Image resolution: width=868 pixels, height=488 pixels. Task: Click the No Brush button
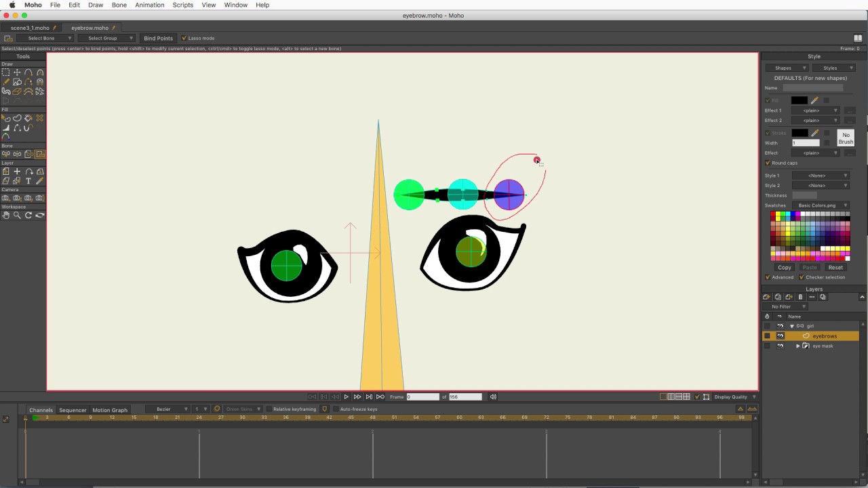(846, 138)
